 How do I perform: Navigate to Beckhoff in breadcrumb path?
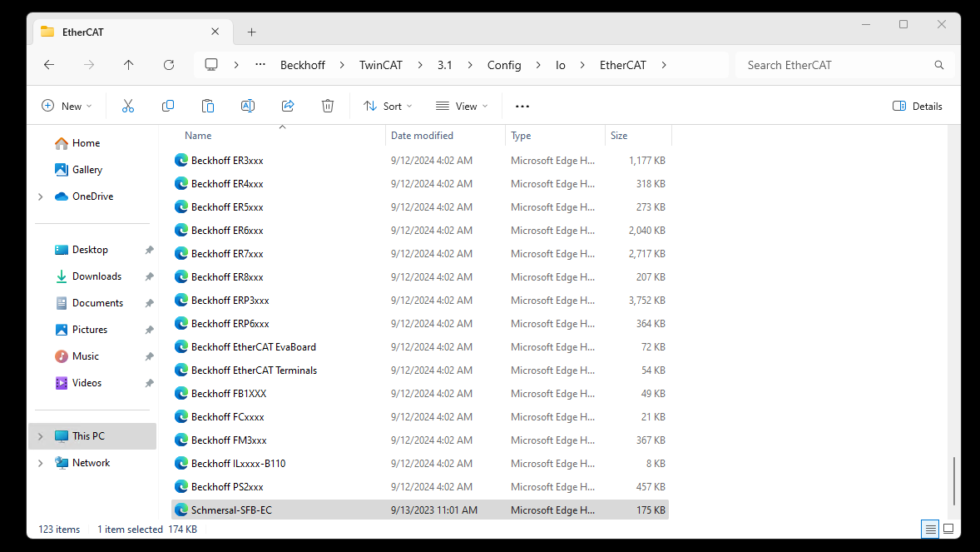coord(303,65)
